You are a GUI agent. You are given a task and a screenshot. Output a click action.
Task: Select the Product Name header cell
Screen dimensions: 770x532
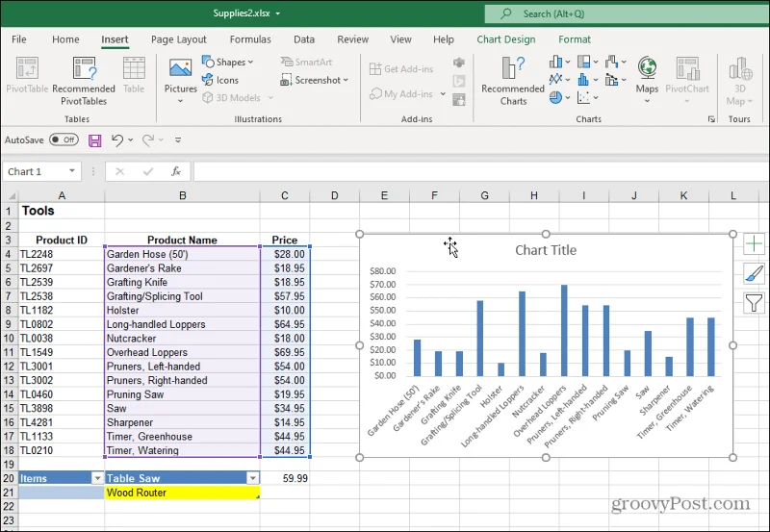pyautogui.click(x=182, y=240)
